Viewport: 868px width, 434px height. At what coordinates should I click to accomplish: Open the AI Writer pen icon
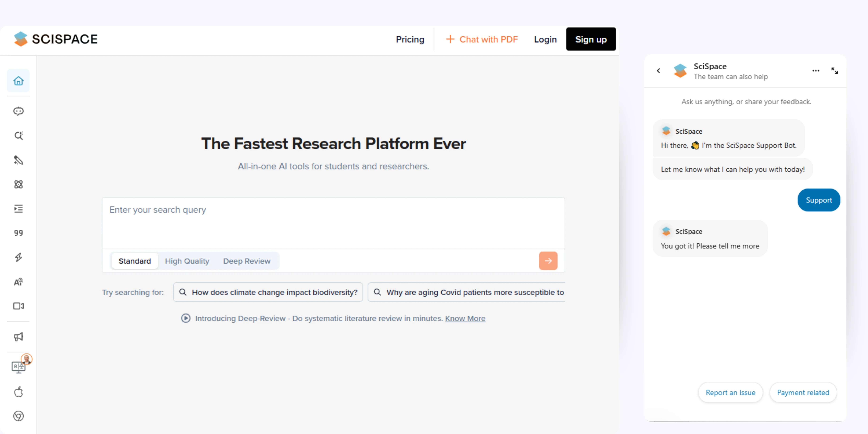19,160
